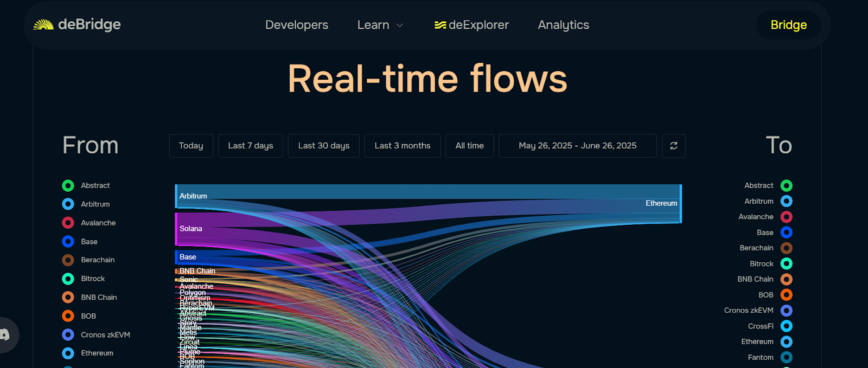
Task: Select Last 3 months filter
Action: [x=403, y=146]
